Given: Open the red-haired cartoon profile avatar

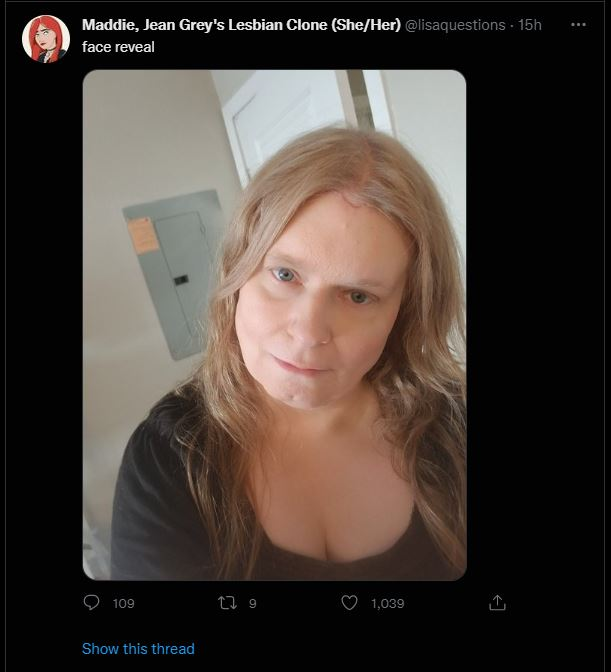Looking at the screenshot, I should pos(46,39).
